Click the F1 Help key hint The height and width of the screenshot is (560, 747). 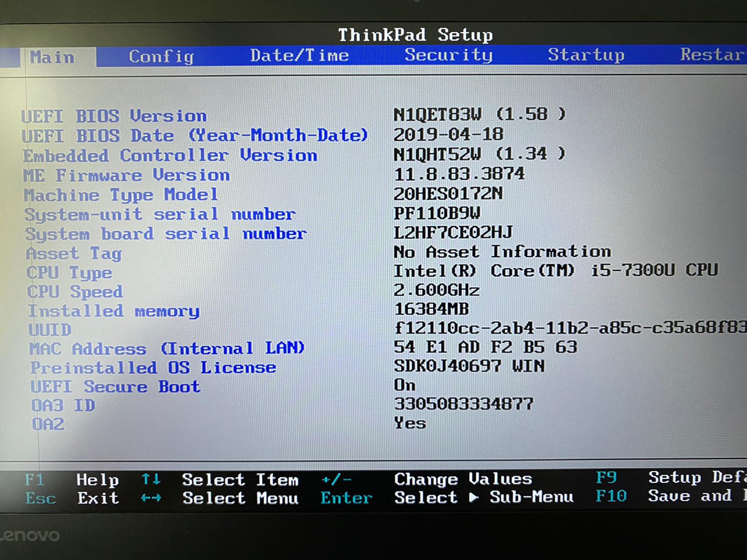tap(71, 480)
